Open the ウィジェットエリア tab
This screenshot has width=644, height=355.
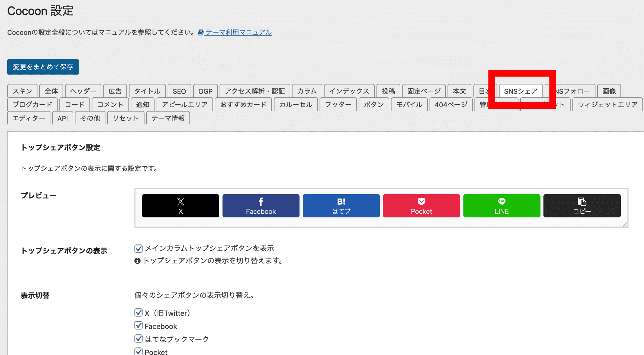[x=608, y=105]
